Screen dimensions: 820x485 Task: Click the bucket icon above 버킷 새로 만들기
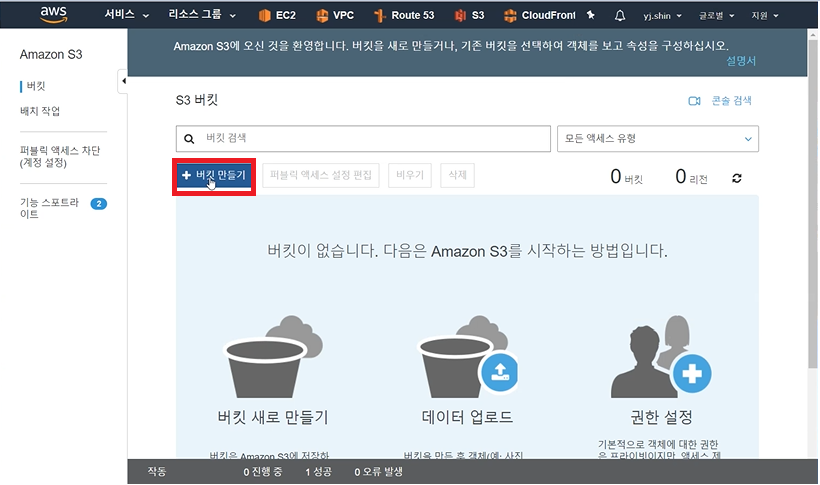(x=272, y=356)
